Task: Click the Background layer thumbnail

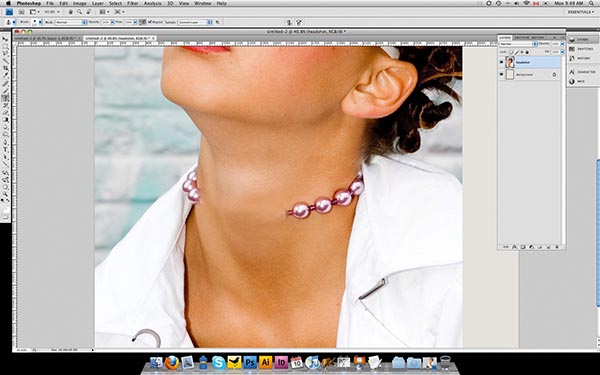Action: click(510, 75)
